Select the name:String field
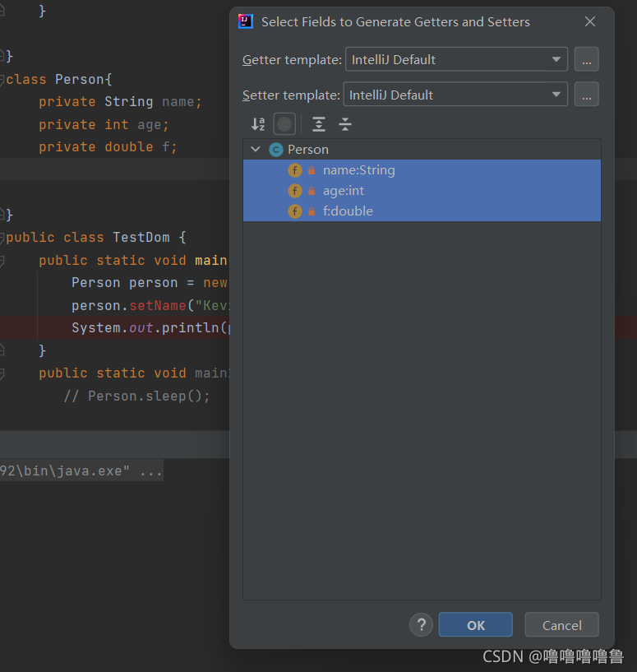This screenshot has height=672, width=637. click(x=422, y=170)
